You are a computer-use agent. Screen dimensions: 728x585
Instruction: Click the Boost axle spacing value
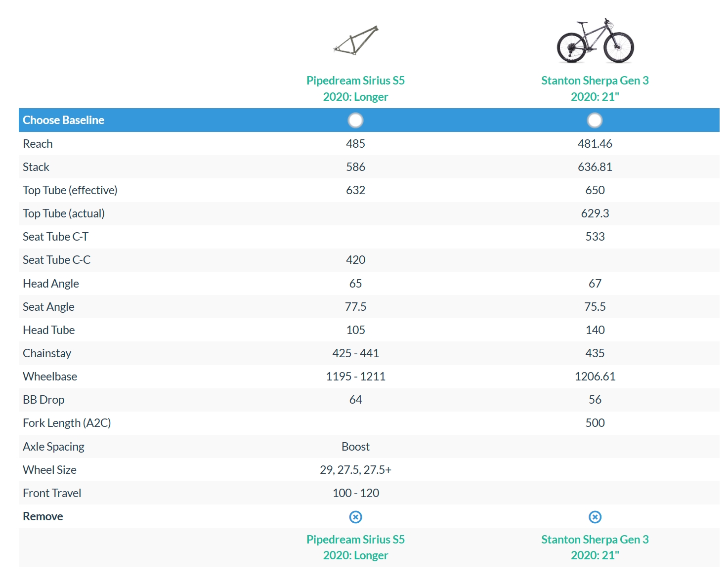tap(355, 447)
